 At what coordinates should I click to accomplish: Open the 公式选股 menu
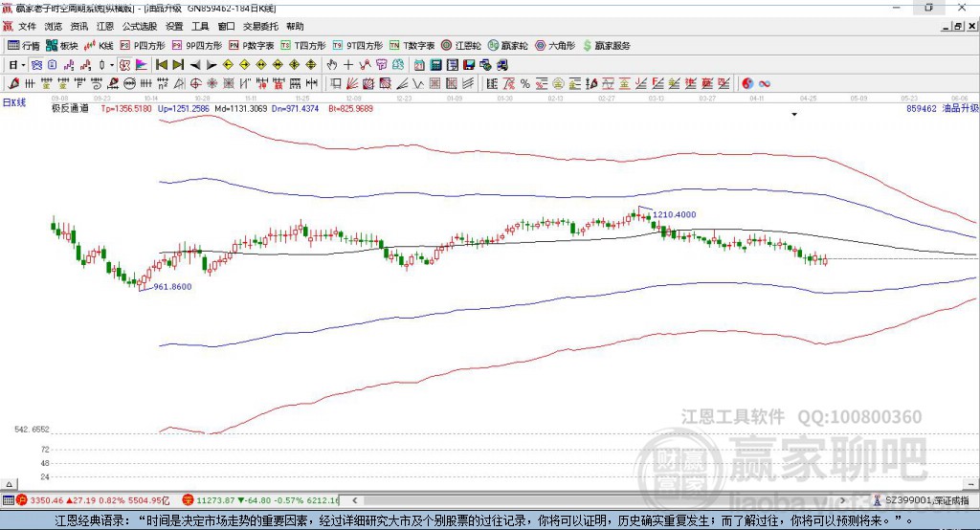[x=140, y=26]
